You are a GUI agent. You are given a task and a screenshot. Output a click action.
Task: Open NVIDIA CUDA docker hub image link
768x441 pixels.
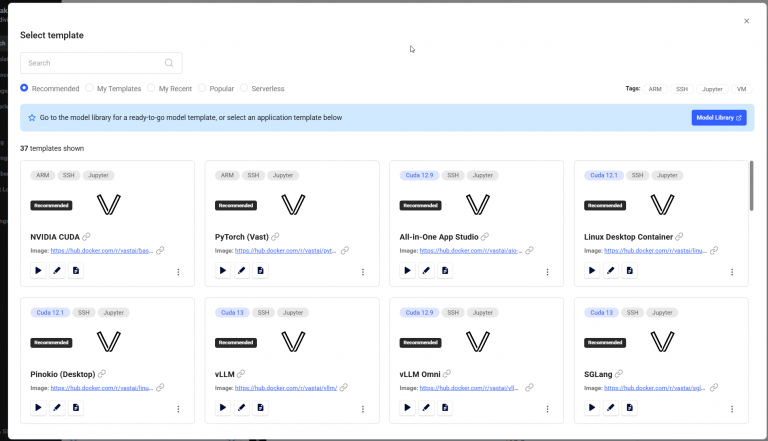102,251
